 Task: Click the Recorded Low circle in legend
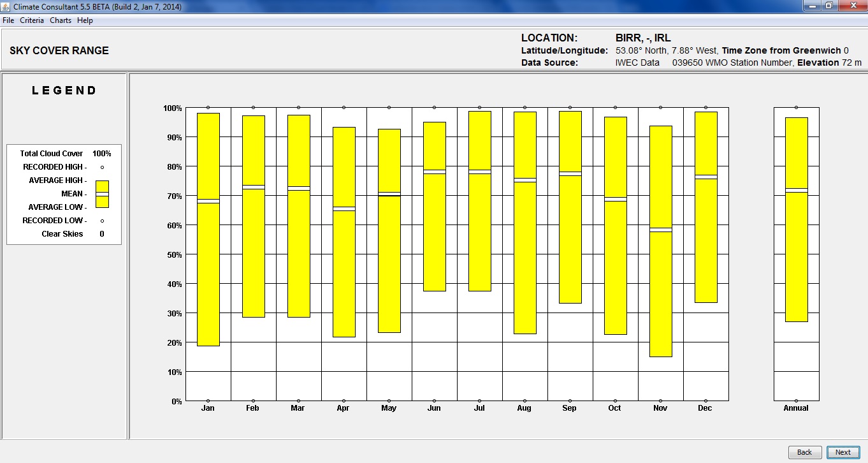coord(102,221)
